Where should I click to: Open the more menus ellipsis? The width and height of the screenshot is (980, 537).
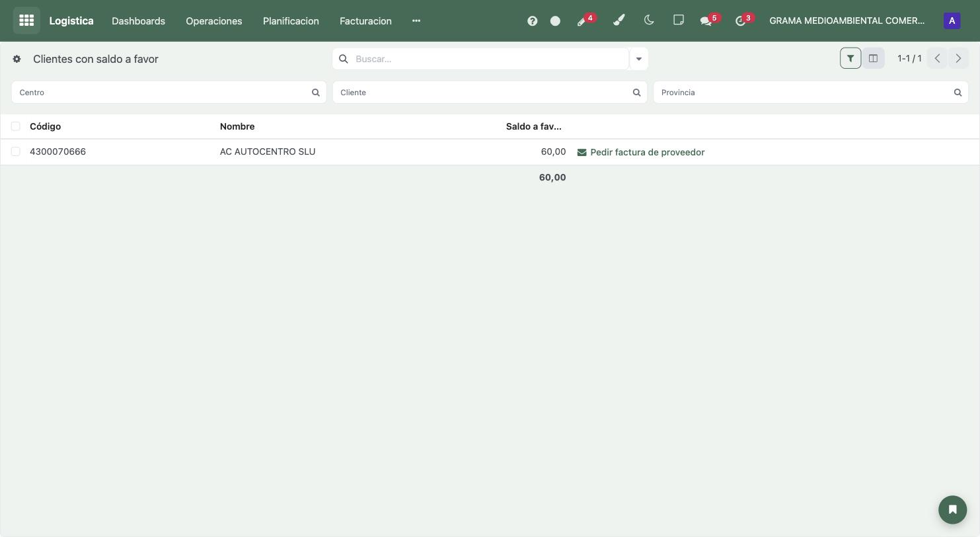[416, 21]
